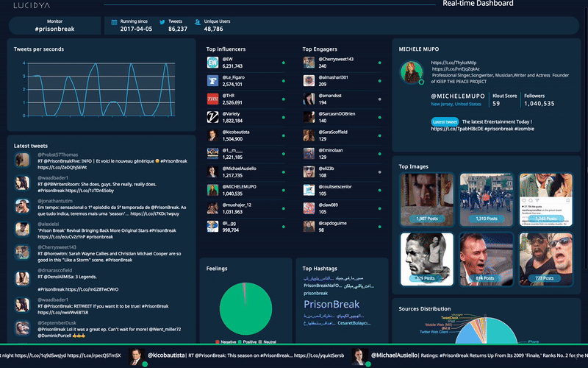Click the Sources Distribution pie chart

coord(486,330)
